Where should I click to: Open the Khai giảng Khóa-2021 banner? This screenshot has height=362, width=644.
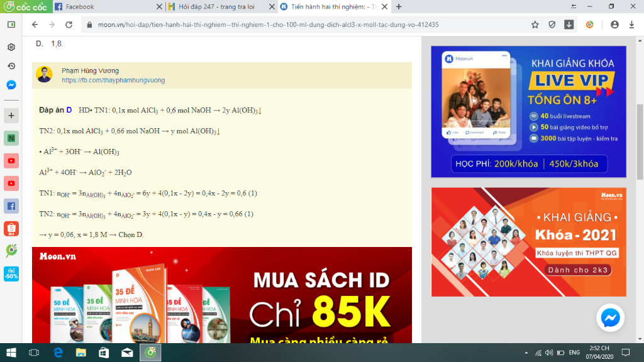coord(528,242)
